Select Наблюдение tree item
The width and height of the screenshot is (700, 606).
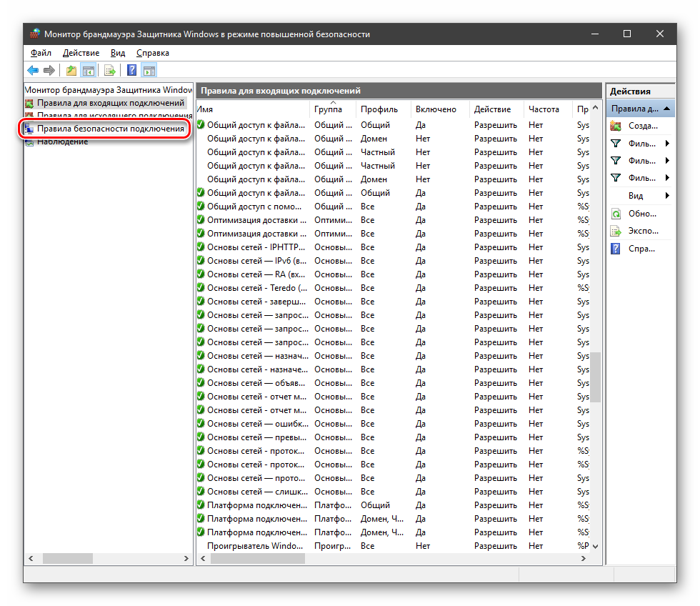point(63,141)
